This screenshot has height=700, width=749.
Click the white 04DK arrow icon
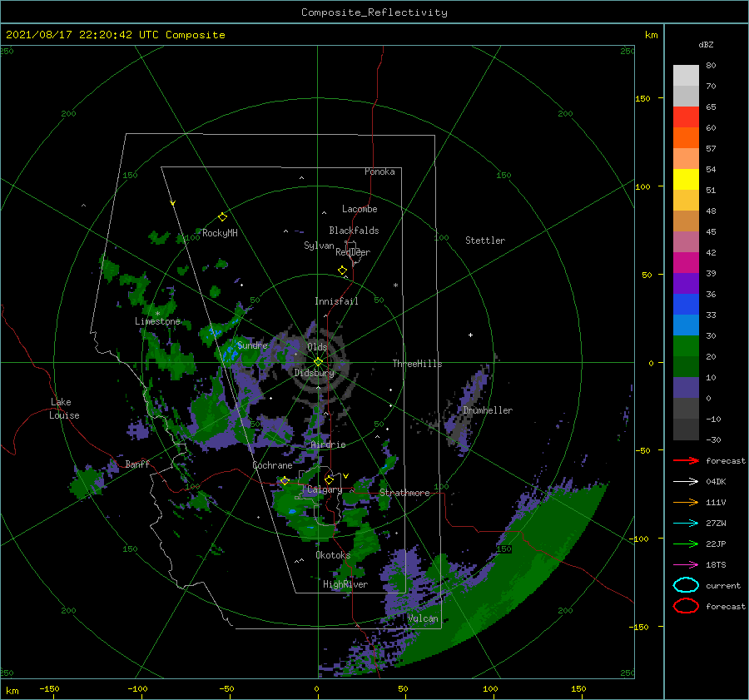click(x=686, y=481)
